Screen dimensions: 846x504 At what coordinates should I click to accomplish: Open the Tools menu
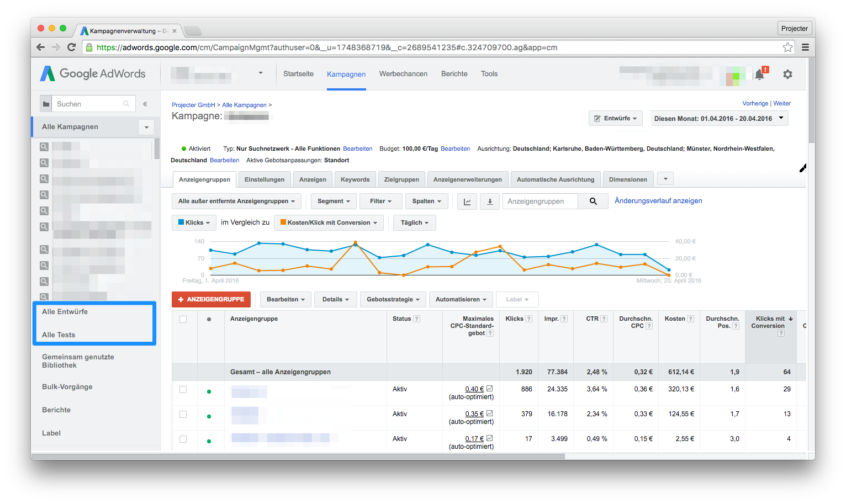tap(489, 74)
